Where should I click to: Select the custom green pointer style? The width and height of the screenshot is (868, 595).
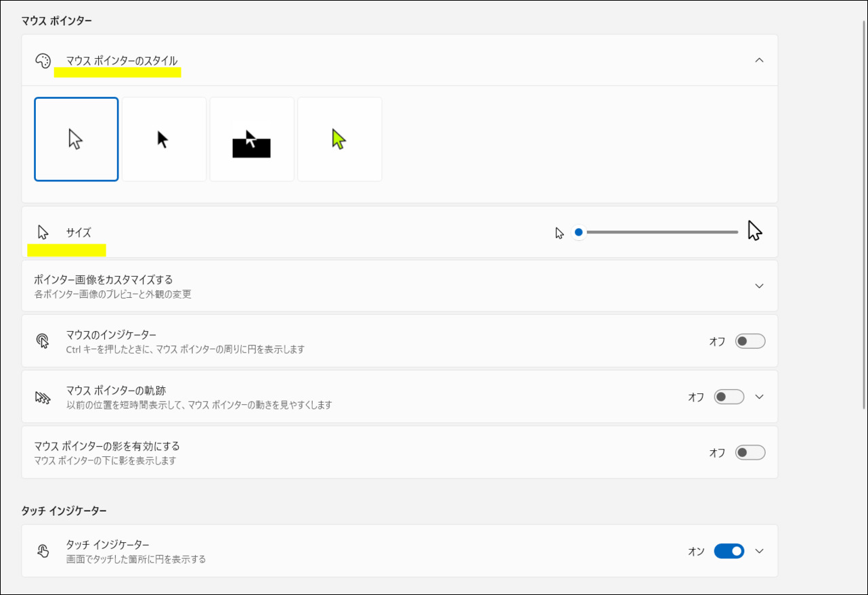pyautogui.click(x=339, y=139)
